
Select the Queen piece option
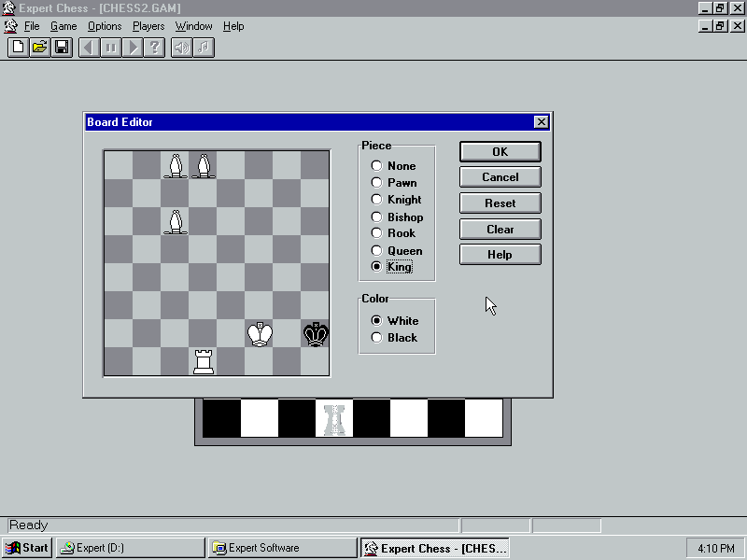click(x=397, y=250)
